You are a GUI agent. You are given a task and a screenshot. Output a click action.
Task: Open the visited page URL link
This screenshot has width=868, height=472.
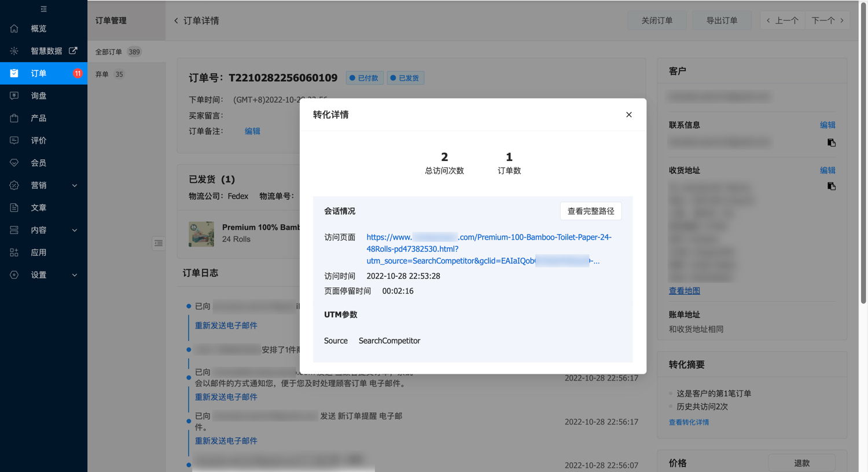488,249
